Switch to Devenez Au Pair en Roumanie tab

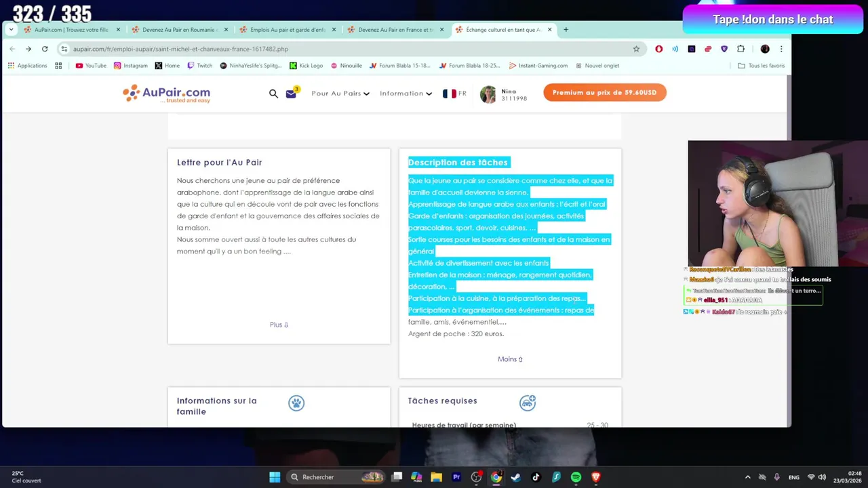point(179,30)
